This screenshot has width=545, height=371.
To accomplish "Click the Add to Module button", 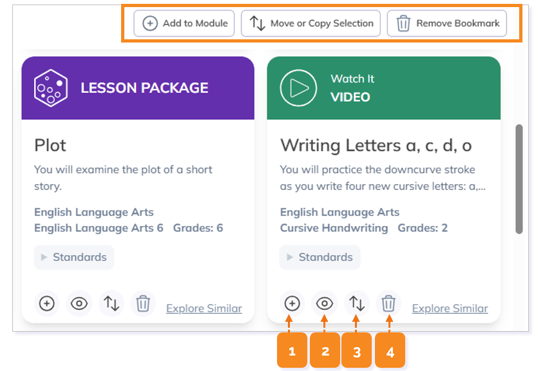I will click(184, 23).
